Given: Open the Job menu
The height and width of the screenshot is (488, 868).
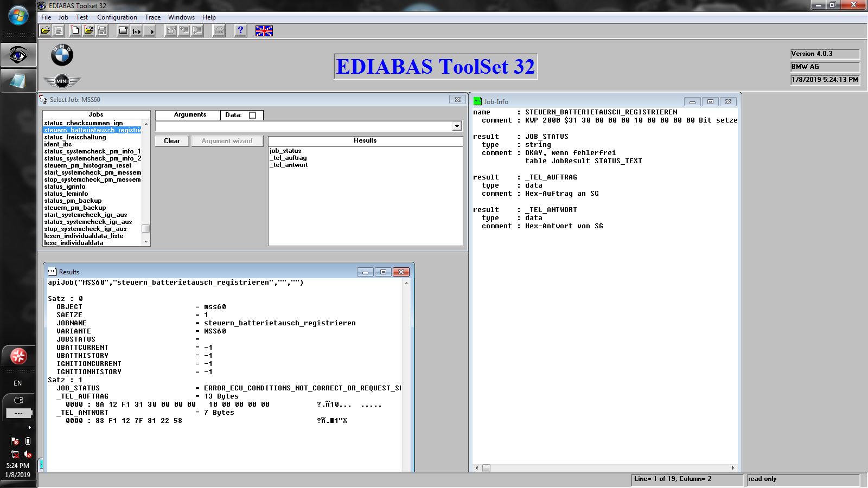Looking at the screenshot, I should [x=63, y=17].
